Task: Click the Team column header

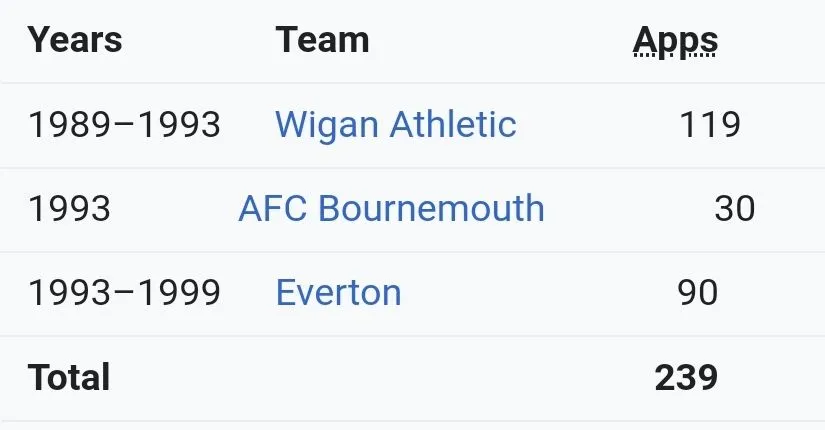Action: click(322, 41)
